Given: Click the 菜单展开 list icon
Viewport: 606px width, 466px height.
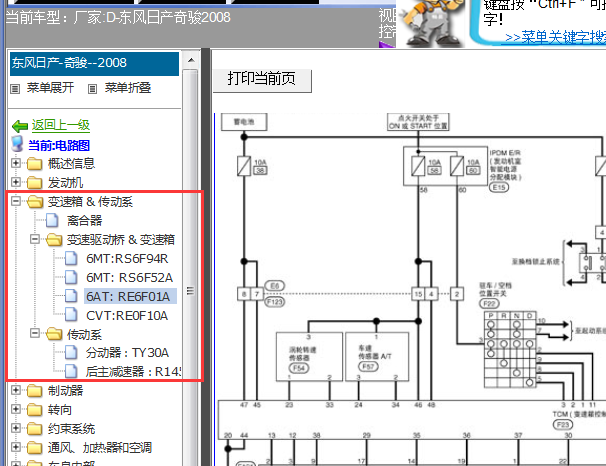Looking at the screenshot, I should point(15,89).
